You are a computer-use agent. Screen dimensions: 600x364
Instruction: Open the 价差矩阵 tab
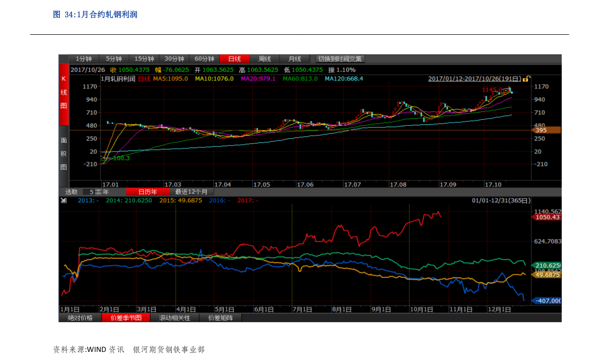(x=221, y=318)
